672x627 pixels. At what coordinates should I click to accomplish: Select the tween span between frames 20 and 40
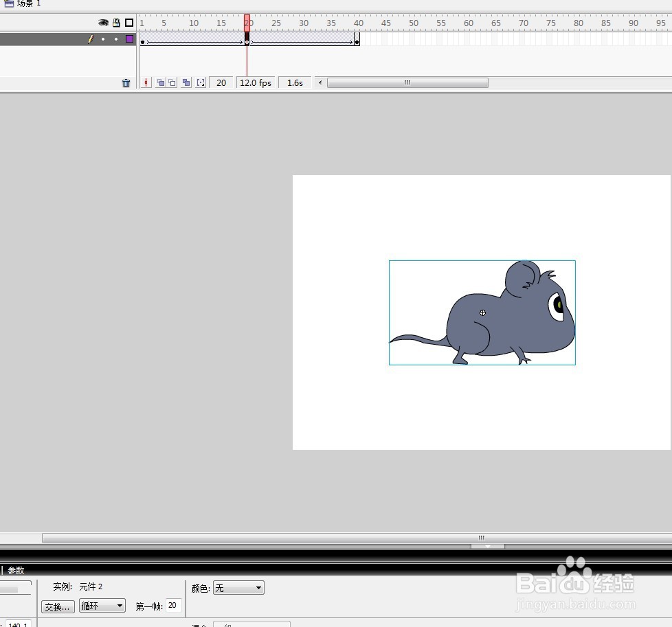(302, 40)
